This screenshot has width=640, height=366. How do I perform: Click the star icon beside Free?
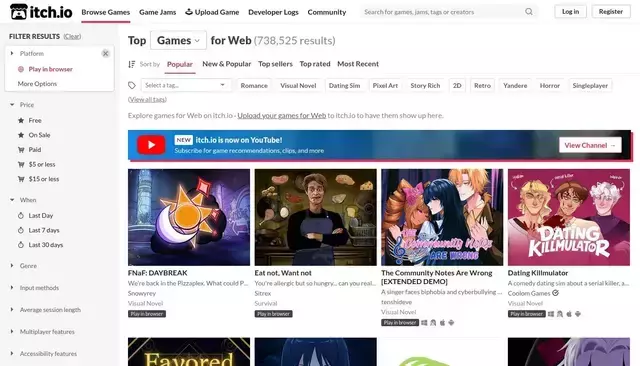pos(21,120)
